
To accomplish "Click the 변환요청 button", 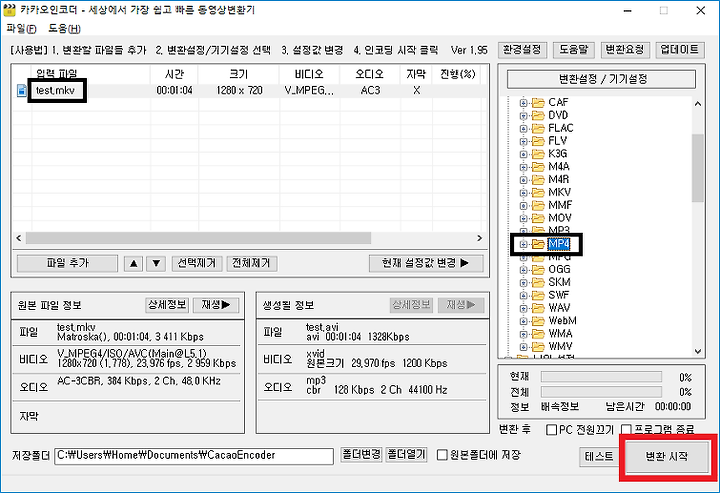I will [x=625, y=50].
